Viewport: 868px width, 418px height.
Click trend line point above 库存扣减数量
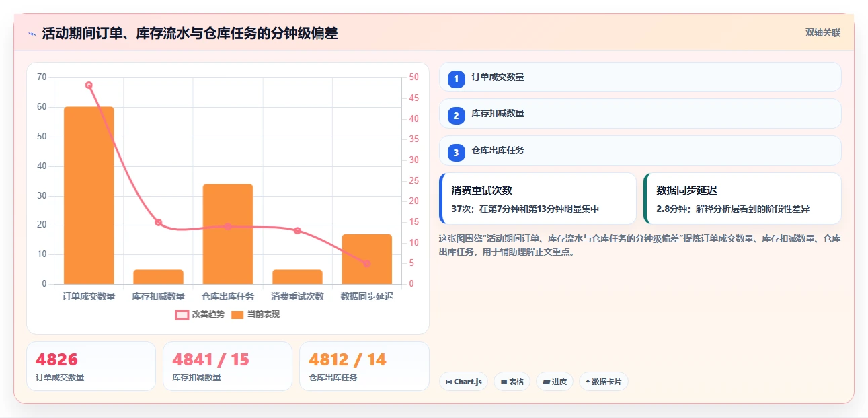coord(158,222)
